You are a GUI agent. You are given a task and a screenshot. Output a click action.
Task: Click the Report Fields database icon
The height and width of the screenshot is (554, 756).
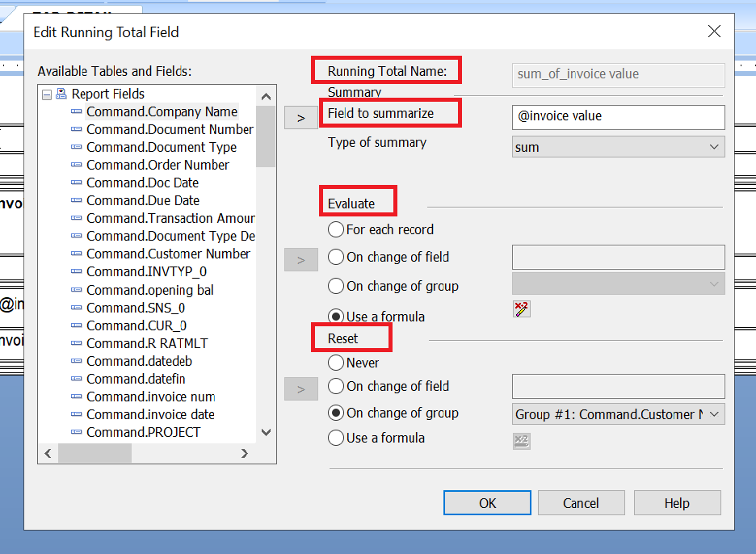pyautogui.click(x=61, y=94)
